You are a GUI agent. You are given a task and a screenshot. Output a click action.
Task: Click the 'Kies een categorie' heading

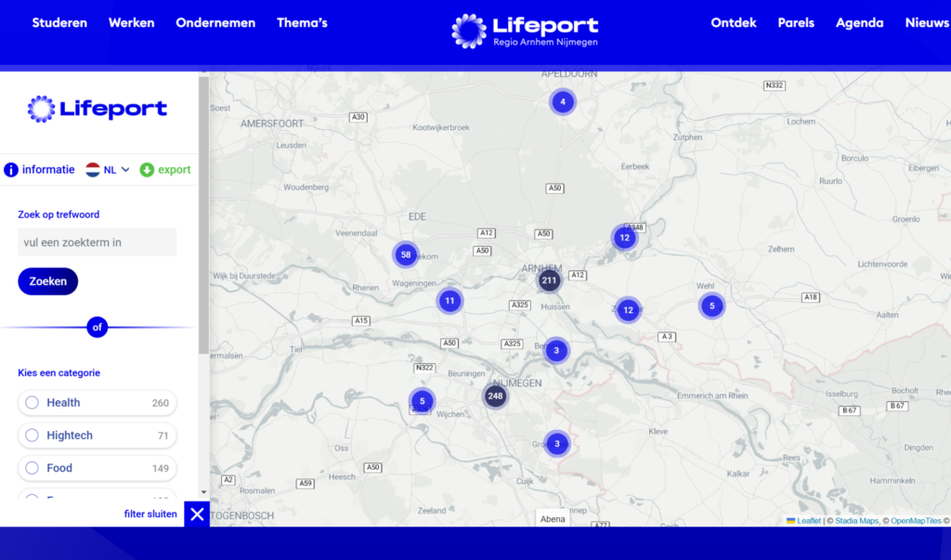pos(59,372)
